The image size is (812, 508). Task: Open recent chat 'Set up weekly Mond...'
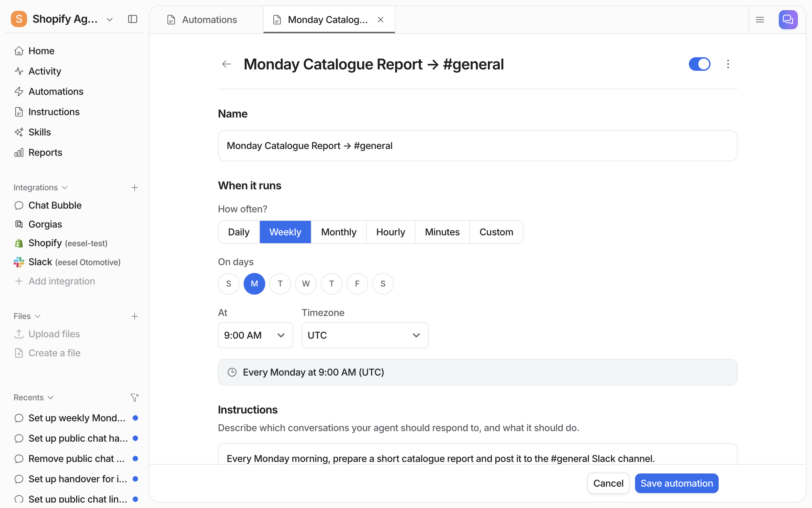(76, 418)
